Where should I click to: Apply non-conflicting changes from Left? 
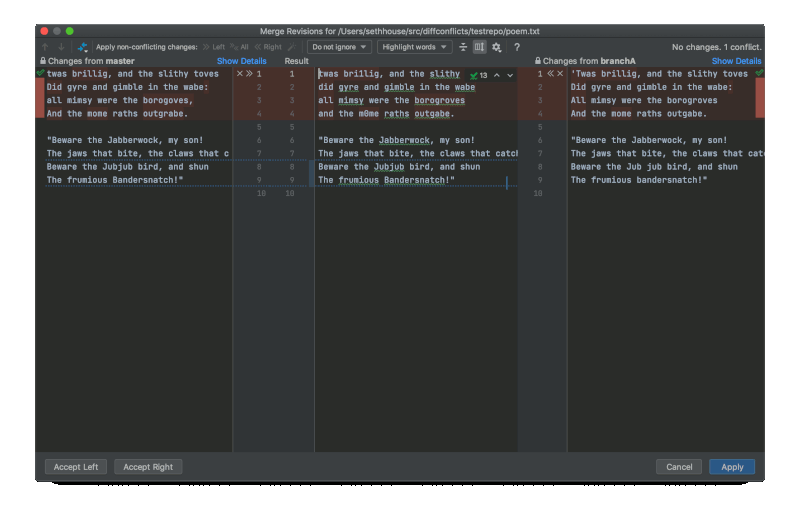point(214,47)
